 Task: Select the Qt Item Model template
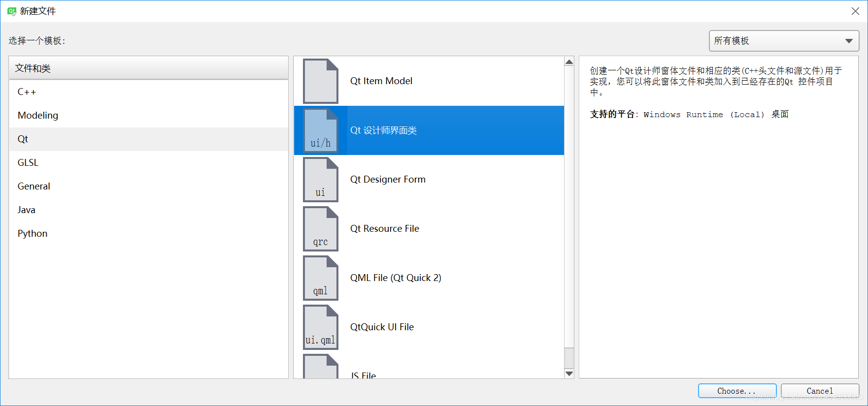429,81
